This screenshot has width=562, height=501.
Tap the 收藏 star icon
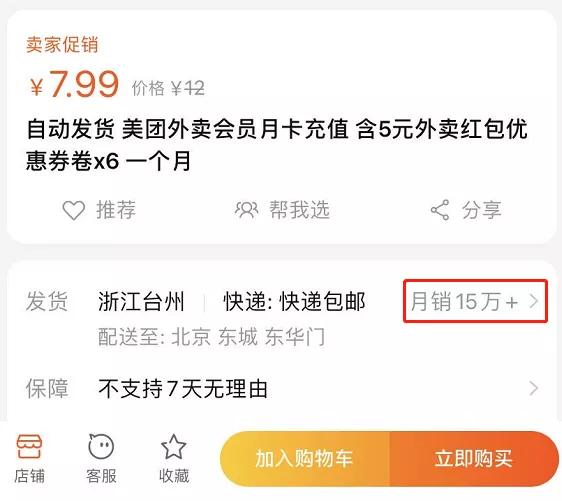pyautogui.click(x=173, y=447)
